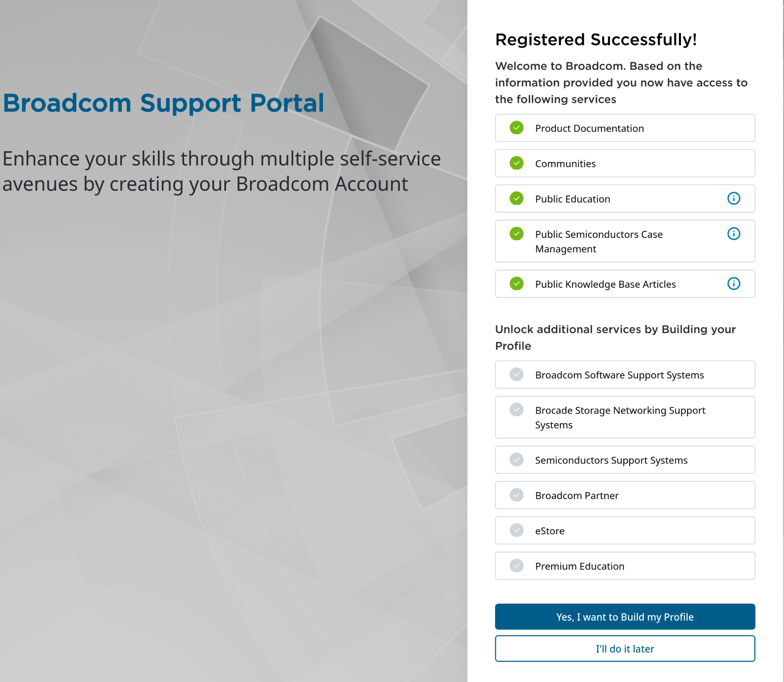Screen dimensions: 784x682
Task: Select the Semiconductors Support Systems entry
Action: coord(625,460)
